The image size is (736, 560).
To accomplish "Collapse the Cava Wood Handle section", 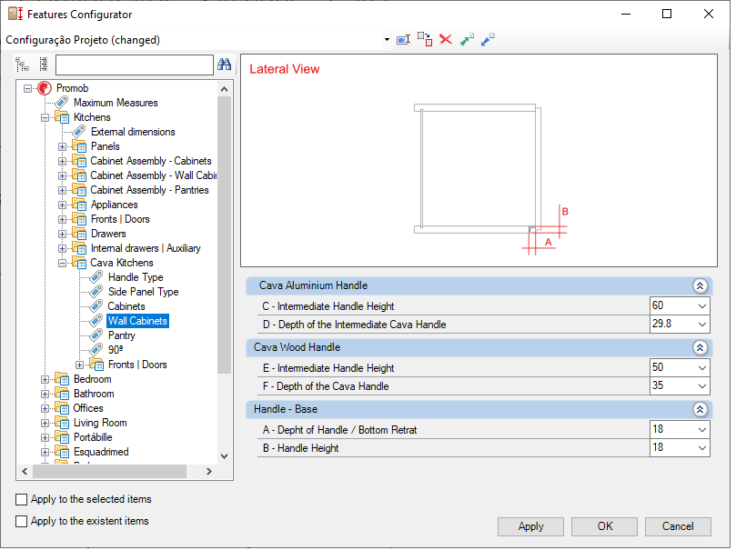I will pyautogui.click(x=700, y=347).
